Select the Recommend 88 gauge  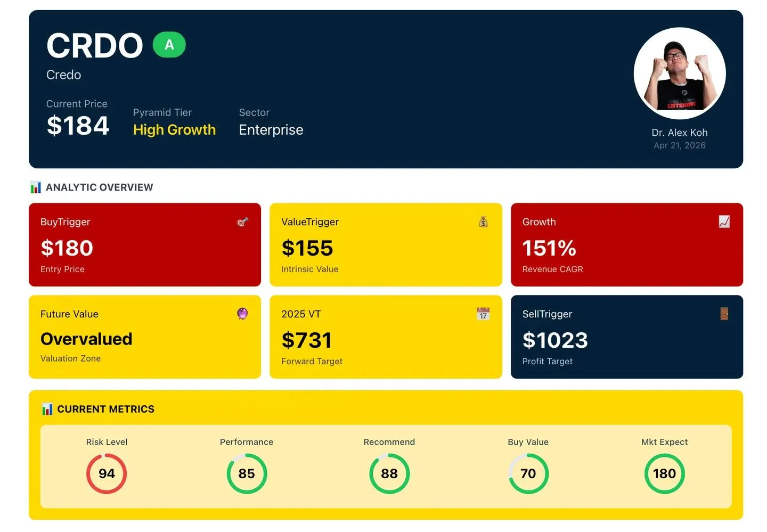coord(389,473)
